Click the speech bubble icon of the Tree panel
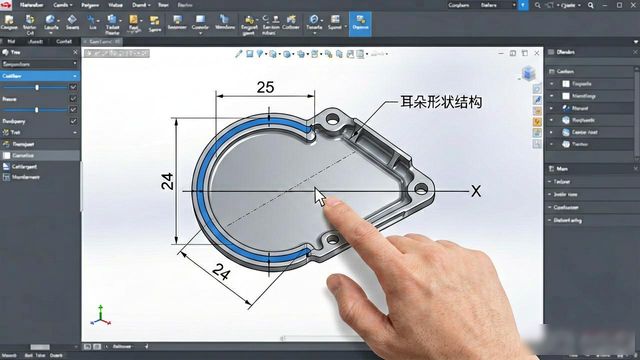 (x=5, y=52)
